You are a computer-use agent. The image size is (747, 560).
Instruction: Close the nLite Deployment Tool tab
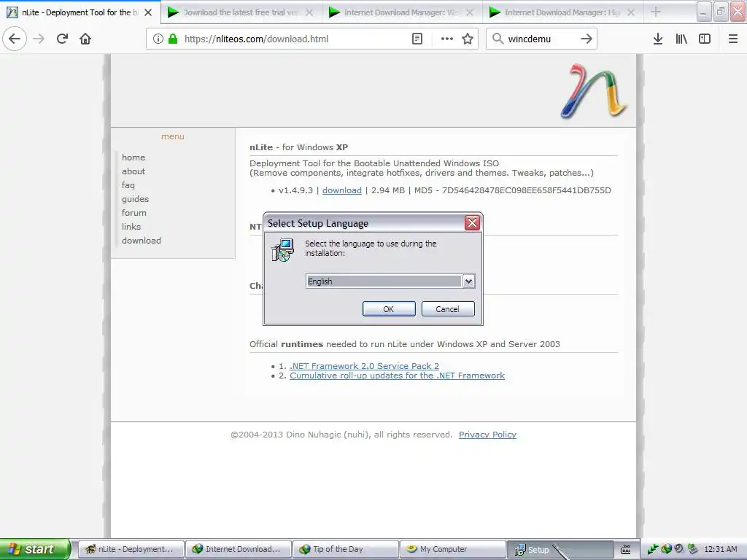point(148,12)
